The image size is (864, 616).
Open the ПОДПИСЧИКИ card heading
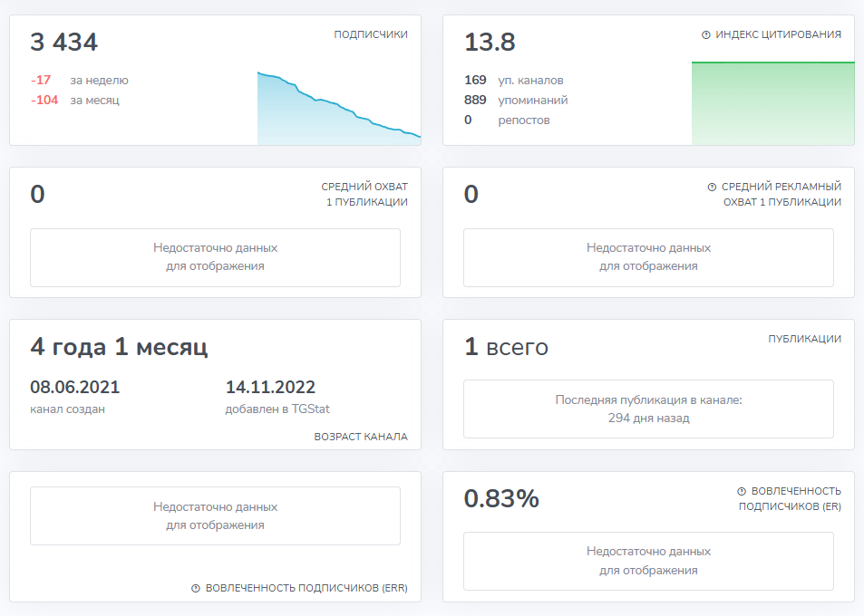[x=371, y=34]
